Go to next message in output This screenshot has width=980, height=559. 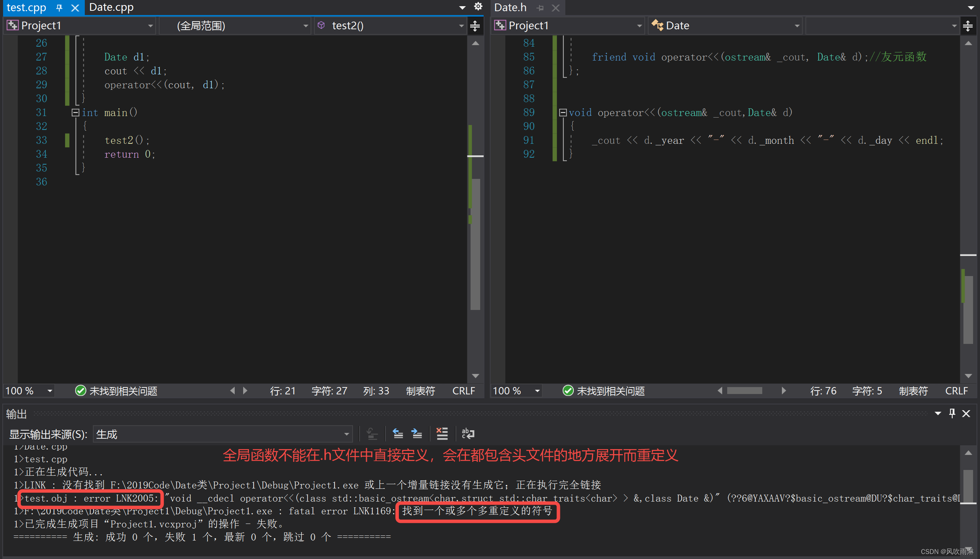coord(417,434)
